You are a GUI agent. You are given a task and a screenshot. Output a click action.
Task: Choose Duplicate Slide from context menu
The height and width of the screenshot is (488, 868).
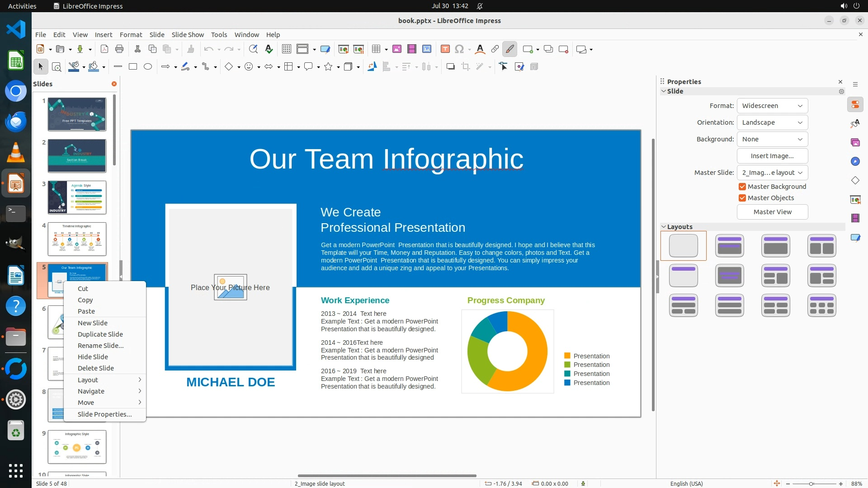click(x=100, y=334)
